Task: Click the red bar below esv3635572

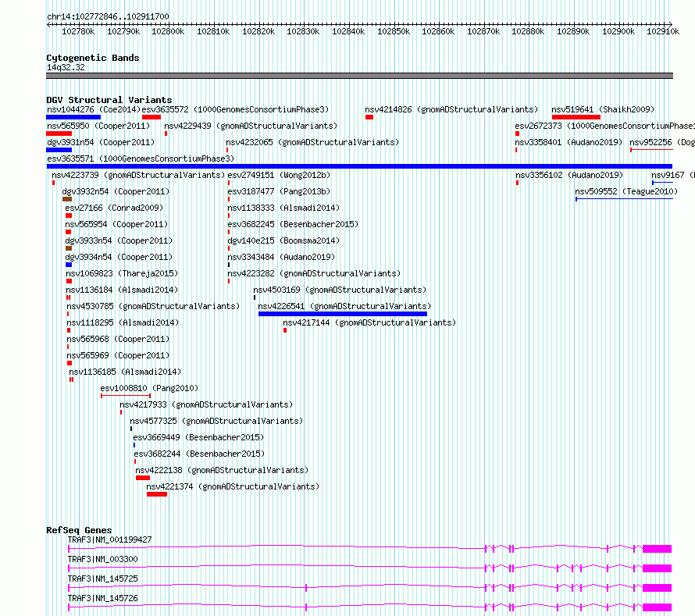Action: (151, 117)
